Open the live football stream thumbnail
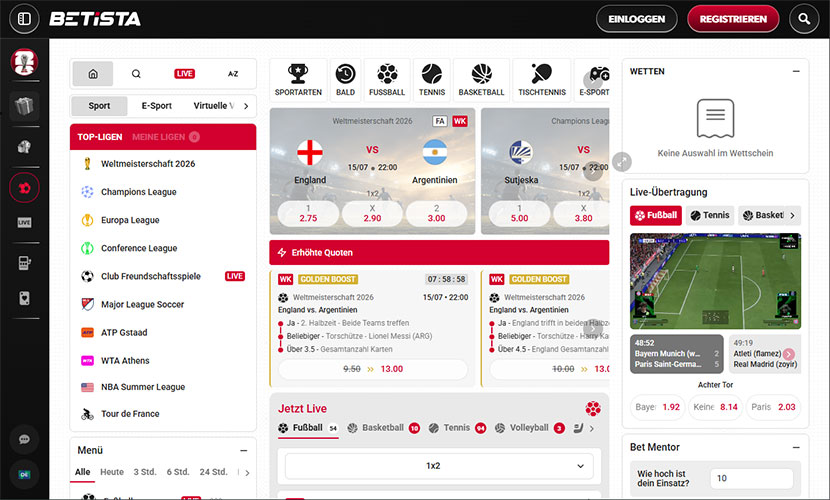The width and height of the screenshot is (830, 500). (715, 281)
